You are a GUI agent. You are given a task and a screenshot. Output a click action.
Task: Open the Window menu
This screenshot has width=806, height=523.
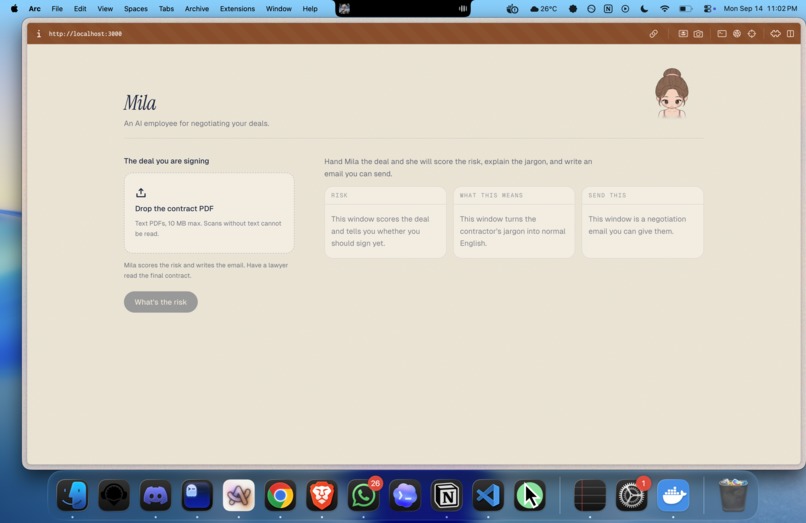(x=279, y=9)
